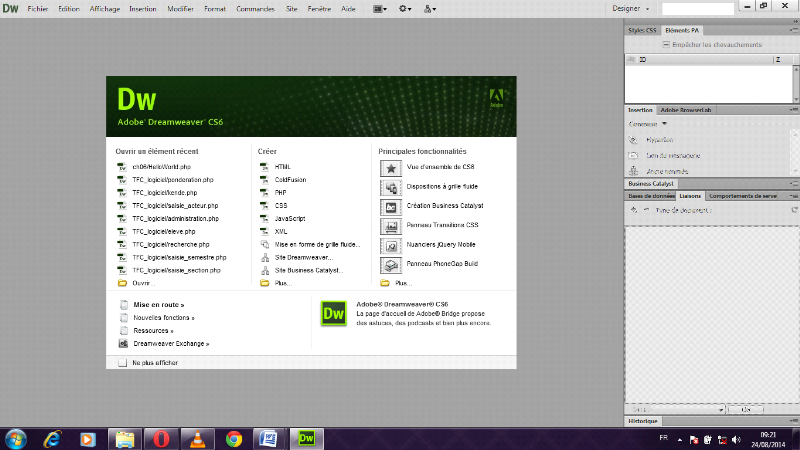Click the Création Business Catalyst icon
800x450 pixels.
pyautogui.click(x=390, y=206)
